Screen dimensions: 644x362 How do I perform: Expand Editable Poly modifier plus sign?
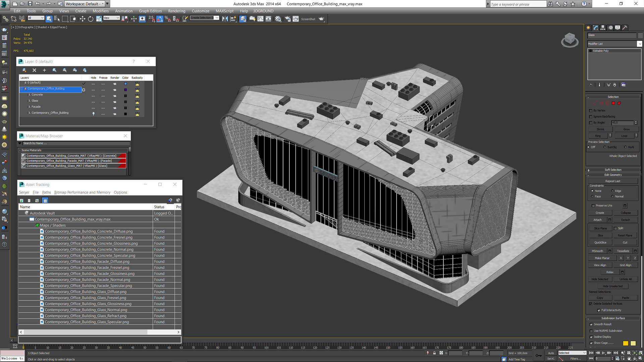[x=591, y=51]
